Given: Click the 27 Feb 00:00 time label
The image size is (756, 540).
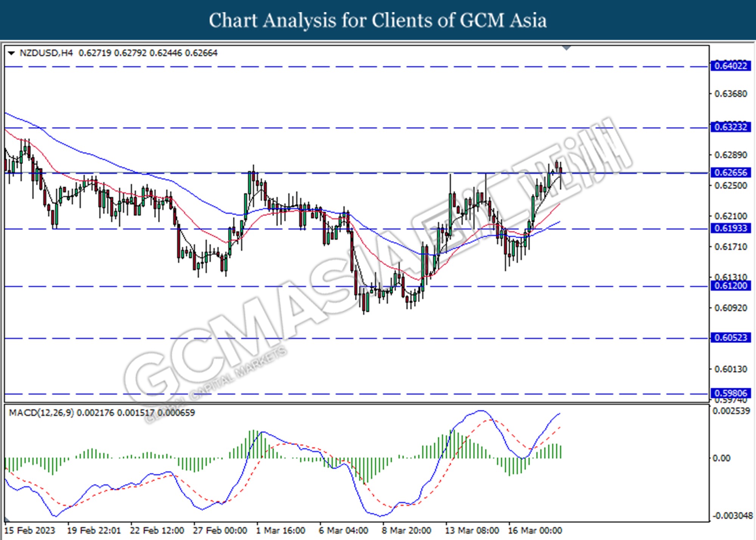Looking at the screenshot, I should (x=220, y=531).
